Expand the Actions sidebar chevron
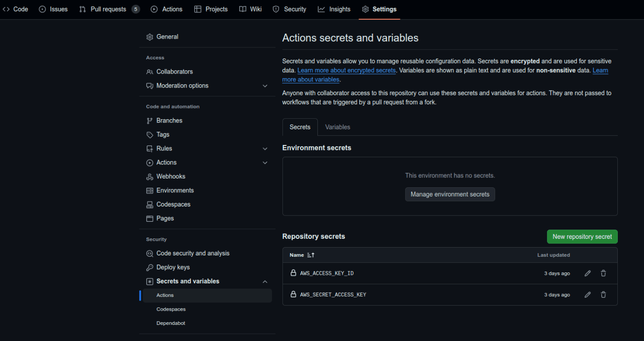Screen dimensions: 644x341 click(265, 162)
